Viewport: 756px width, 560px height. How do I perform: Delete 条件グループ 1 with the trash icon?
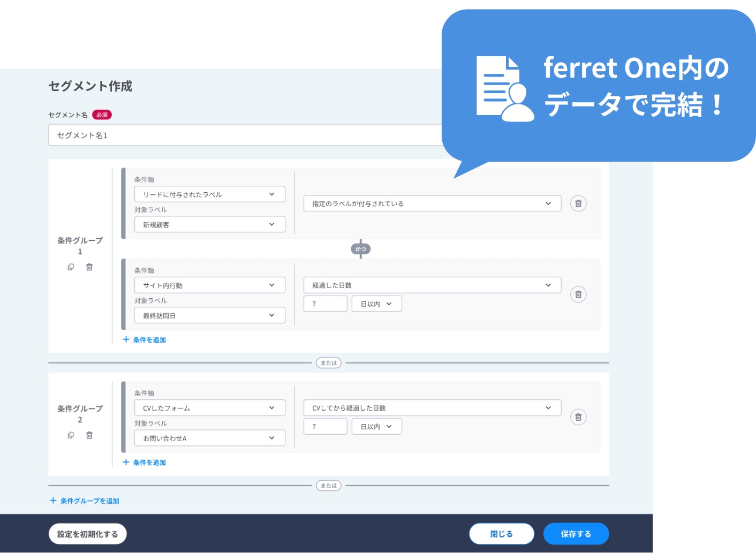point(89,267)
